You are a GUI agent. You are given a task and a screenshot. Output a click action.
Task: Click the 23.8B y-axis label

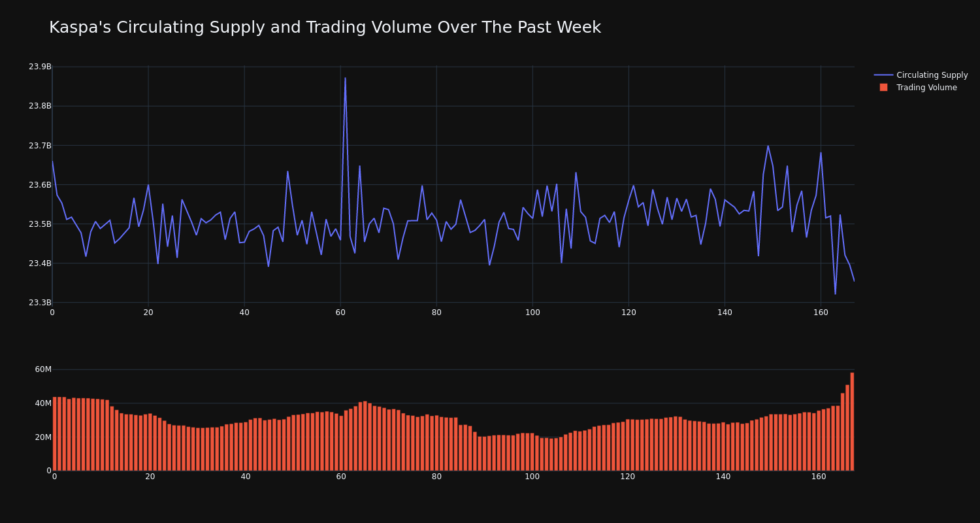click(x=40, y=106)
